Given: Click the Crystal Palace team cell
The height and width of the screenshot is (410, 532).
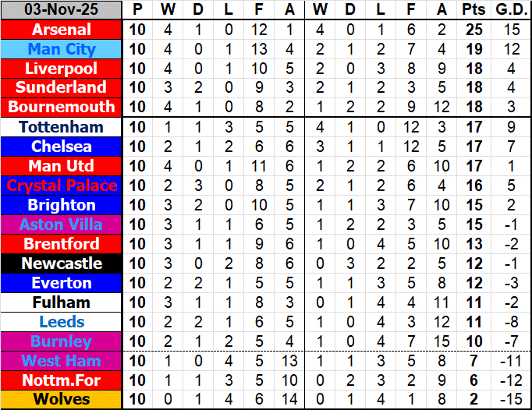Looking at the screenshot, I should tap(62, 186).
